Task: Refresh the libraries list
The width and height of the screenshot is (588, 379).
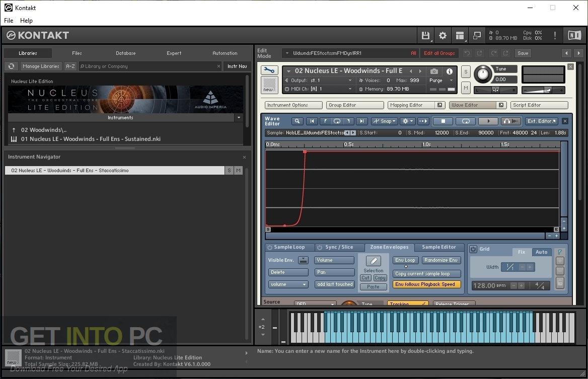Action: pos(11,66)
